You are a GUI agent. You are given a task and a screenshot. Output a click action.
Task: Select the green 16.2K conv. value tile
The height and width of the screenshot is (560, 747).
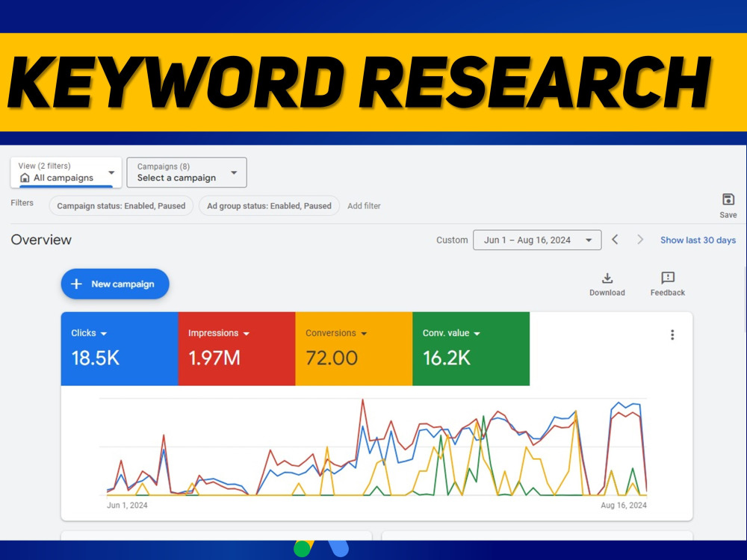471,349
